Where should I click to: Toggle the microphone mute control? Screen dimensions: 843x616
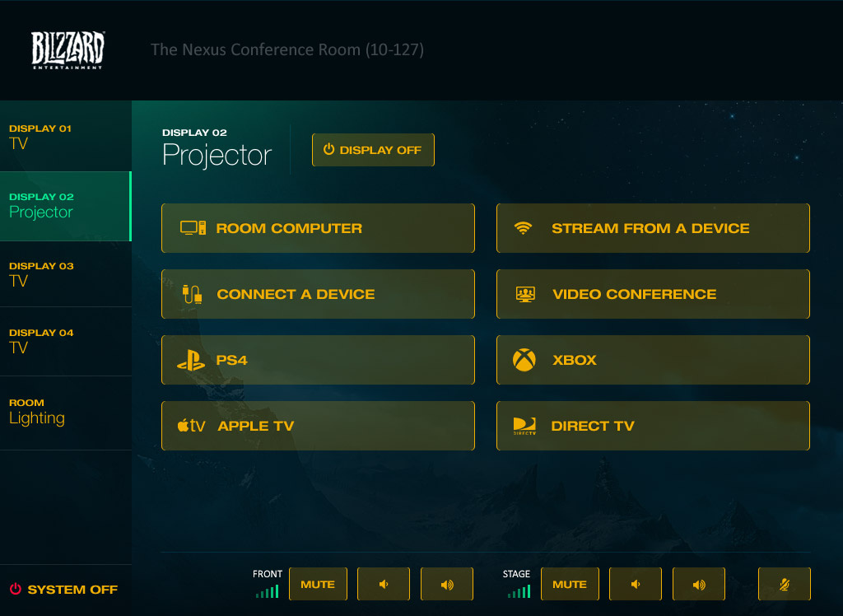pyautogui.click(x=785, y=584)
